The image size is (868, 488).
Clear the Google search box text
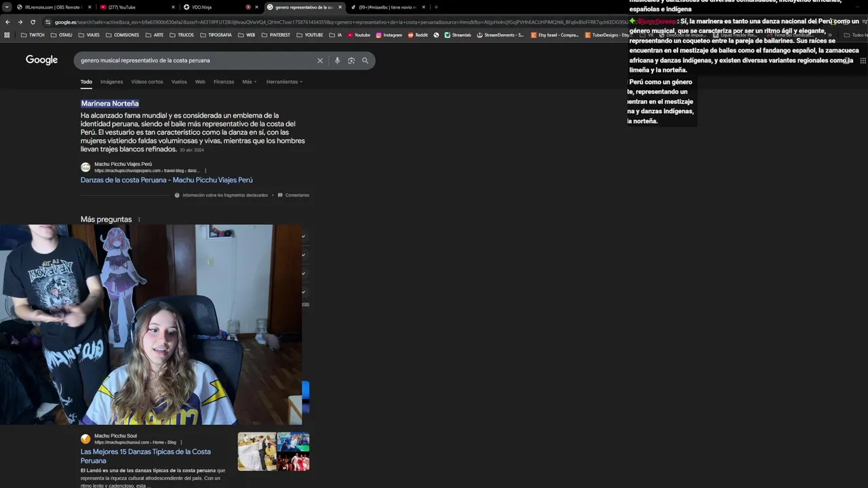point(320,60)
